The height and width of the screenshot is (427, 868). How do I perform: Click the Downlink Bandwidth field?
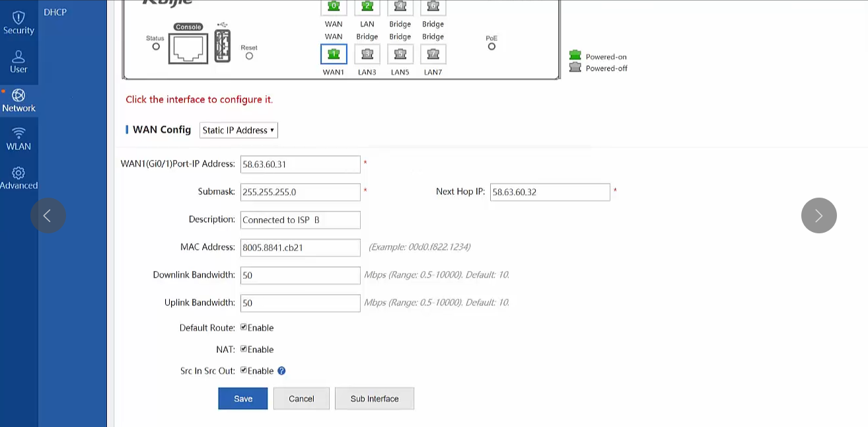[301, 275]
